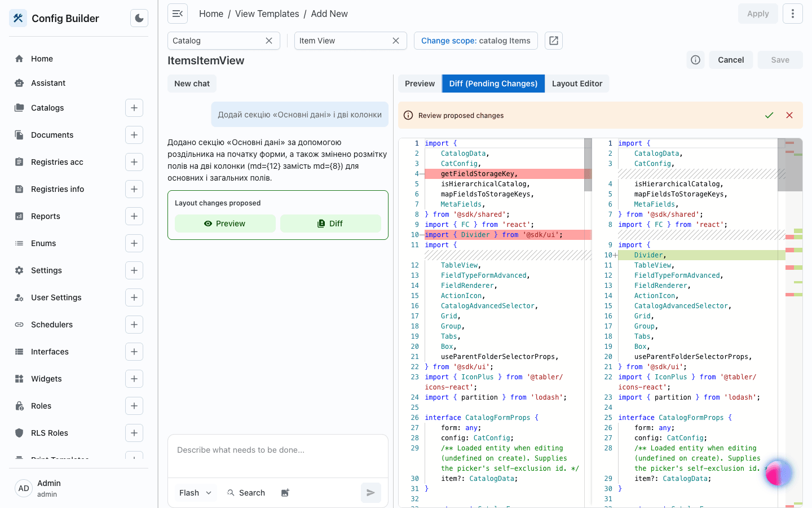Add new Roles plus button
This screenshot has width=812, height=508.
point(134,406)
